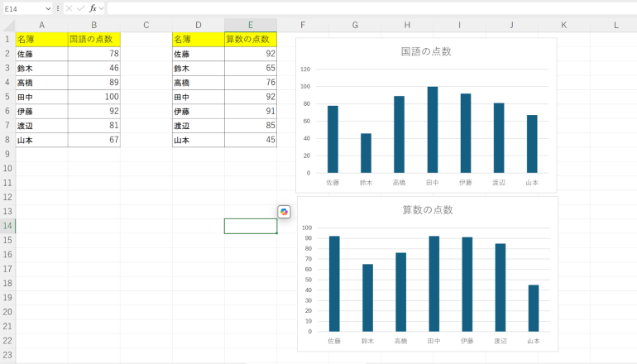Select cell B8 with value 67
This screenshot has width=637, height=364.
[x=93, y=140]
